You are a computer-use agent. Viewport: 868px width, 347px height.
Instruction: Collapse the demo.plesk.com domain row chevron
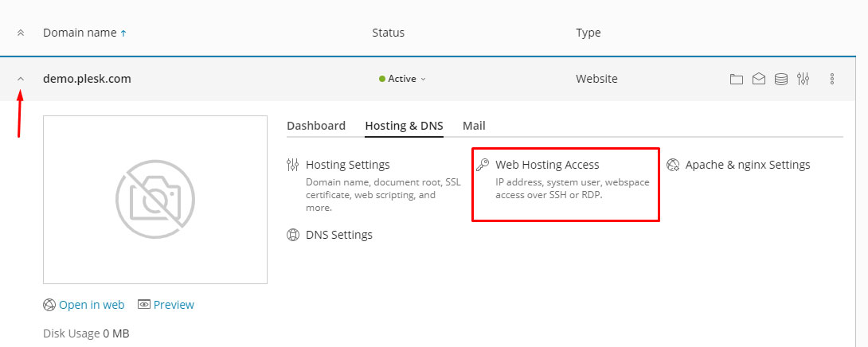pyautogui.click(x=21, y=79)
